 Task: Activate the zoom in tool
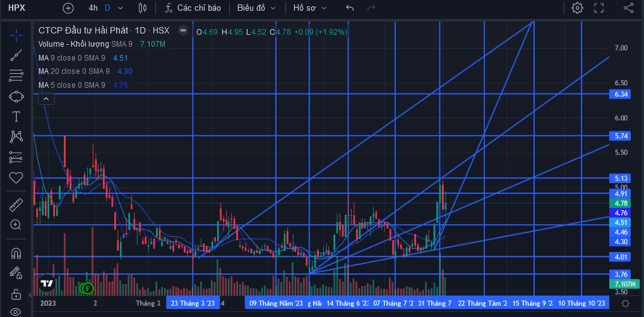click(x=16, y=225)
